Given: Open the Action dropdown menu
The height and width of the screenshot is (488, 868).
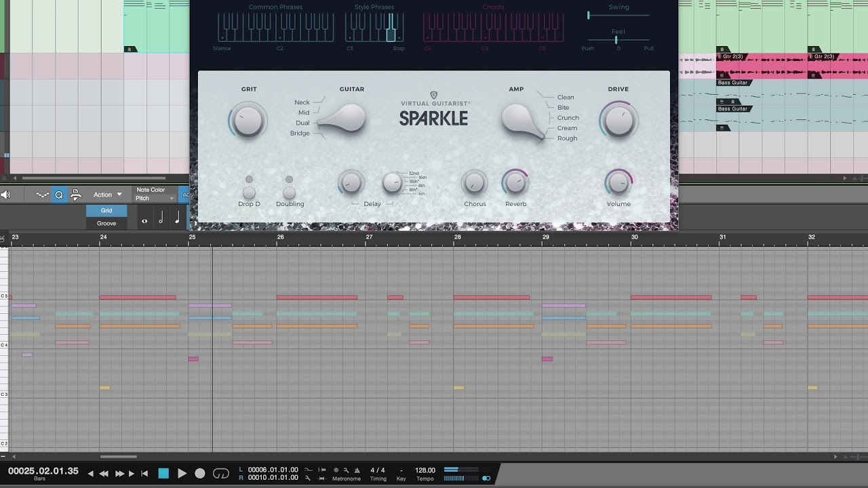Looking at the screenshot, I should click(108, 195).
